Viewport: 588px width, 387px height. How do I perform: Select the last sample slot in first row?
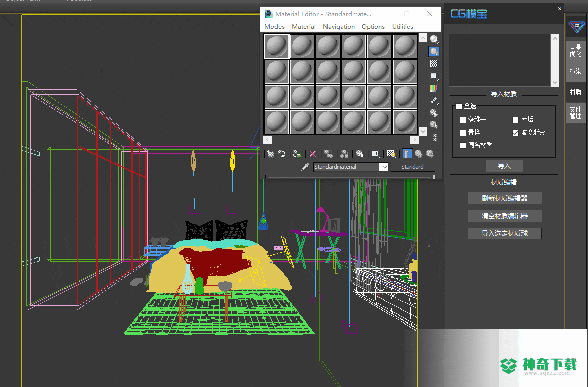click(405, 46)
